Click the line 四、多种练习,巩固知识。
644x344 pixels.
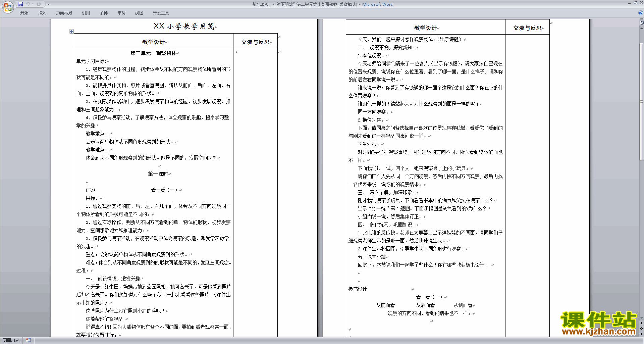(x=387, y=225)
